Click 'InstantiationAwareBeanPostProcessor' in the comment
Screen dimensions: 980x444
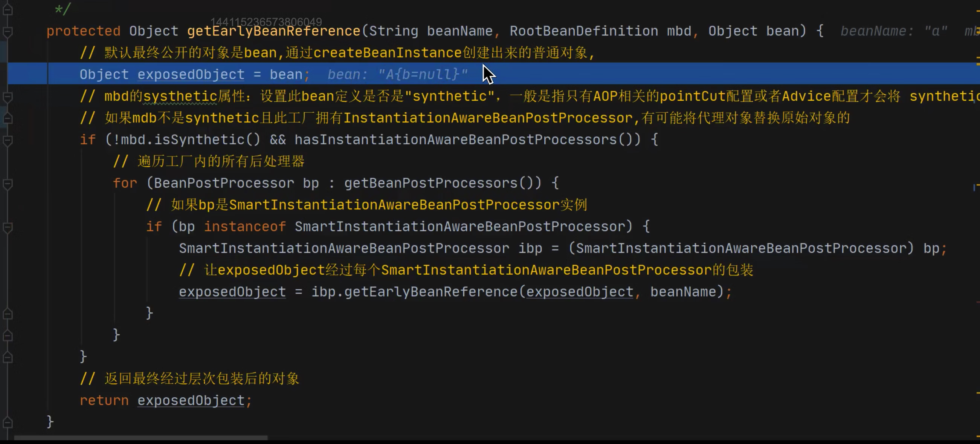[x=488, y=118]
